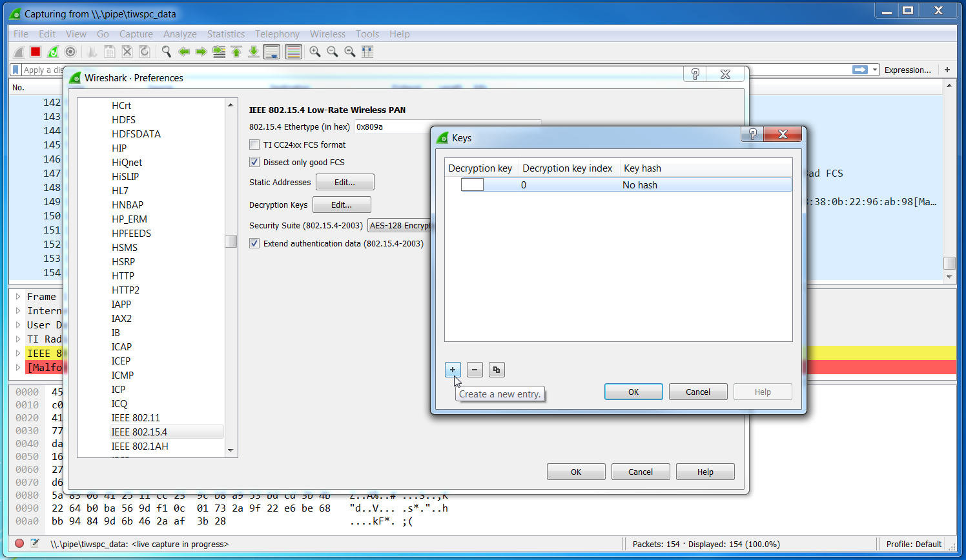
Task: Open Security Suite dropdown
Action: click(x=400, y=225)
